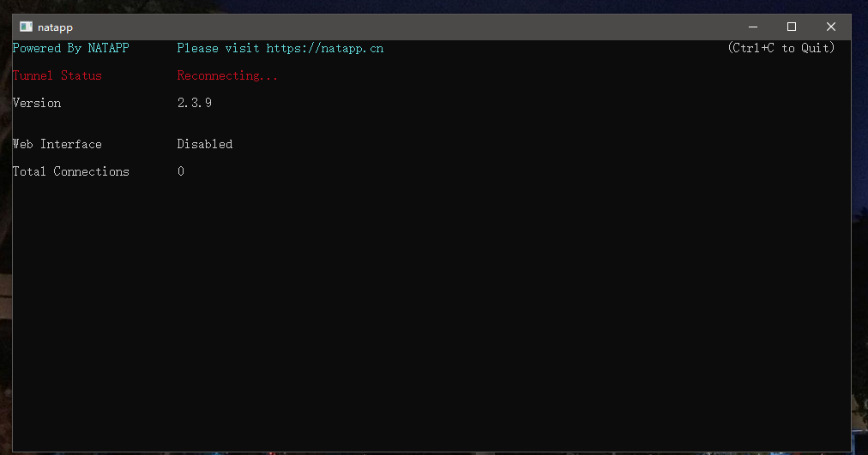Click the 0 connections count value
868x455 pixels.
[180, 171]
